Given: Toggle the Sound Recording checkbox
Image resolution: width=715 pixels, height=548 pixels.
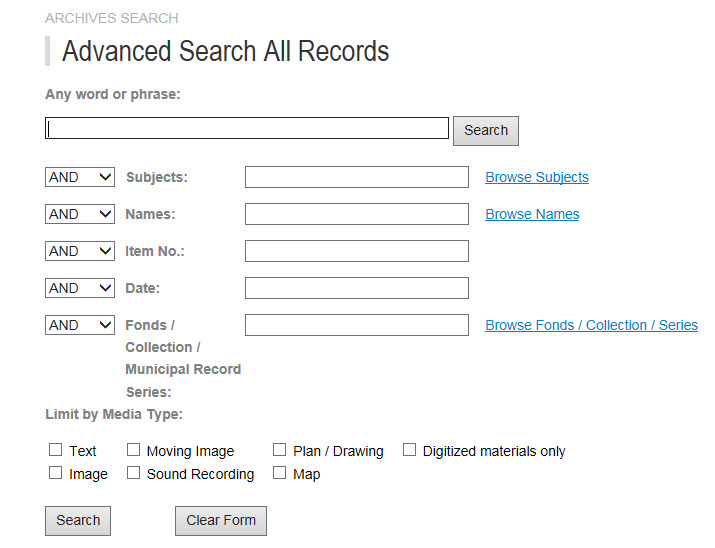Looking at the screenshot, I should pyautogui.click(x=133, y=473).
